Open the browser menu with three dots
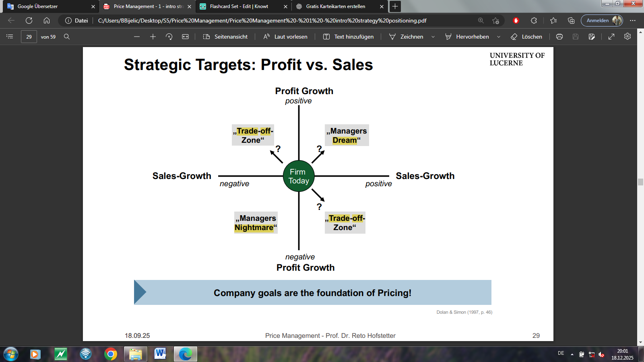Viewport: 644px width, 362px height. click(633, 21)
